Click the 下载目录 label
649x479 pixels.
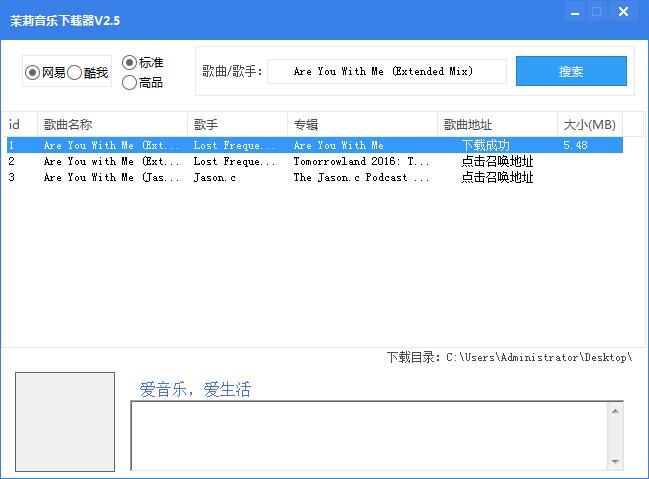(414, 357)
